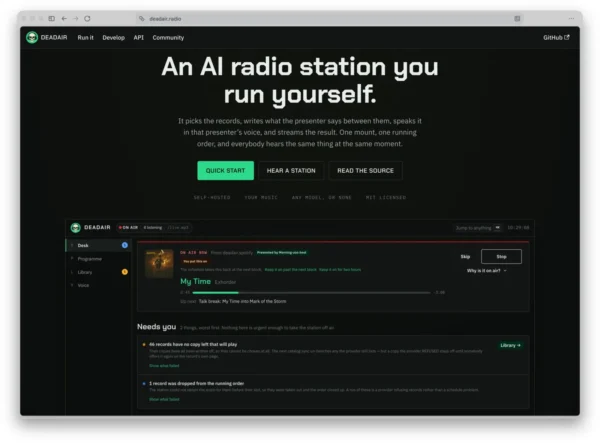Image resolution: width=600 pixels, height=443 pixels.
Task: Toggle the browser sidebar panel icon
Action: click(x=52, y=18)
